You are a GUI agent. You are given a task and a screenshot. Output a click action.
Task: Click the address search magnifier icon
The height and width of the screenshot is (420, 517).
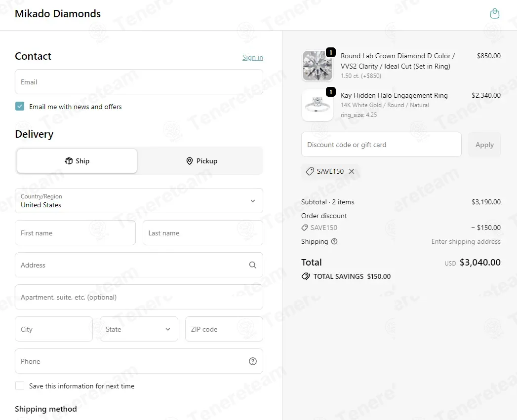coord(252,265)
